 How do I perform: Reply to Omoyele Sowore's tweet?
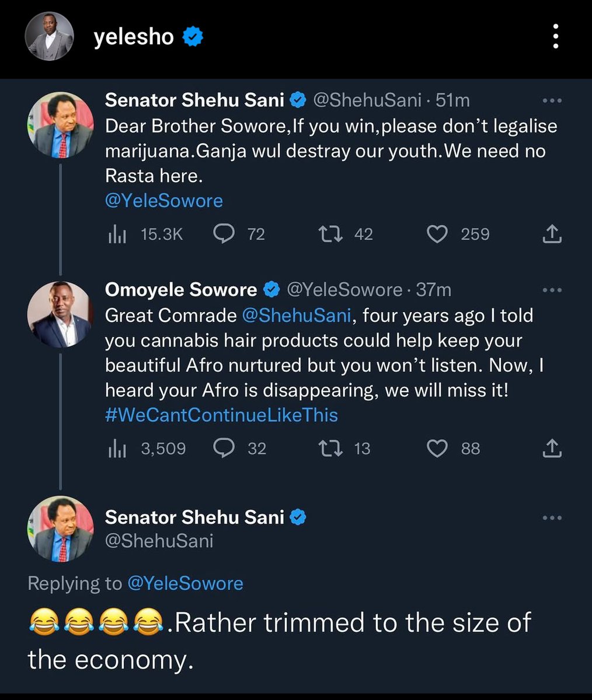[224, 448]
